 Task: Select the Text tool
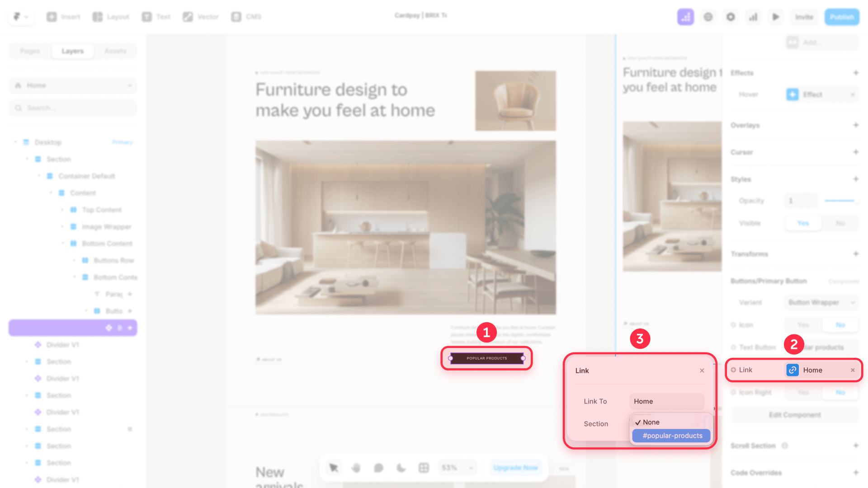coord(156,17)
